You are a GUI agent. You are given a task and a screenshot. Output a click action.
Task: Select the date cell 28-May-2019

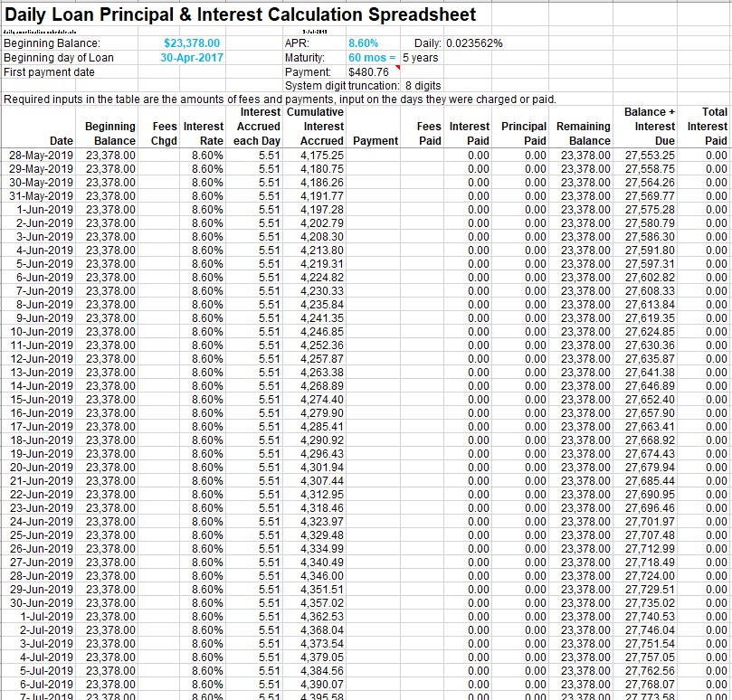click(41, 156)
